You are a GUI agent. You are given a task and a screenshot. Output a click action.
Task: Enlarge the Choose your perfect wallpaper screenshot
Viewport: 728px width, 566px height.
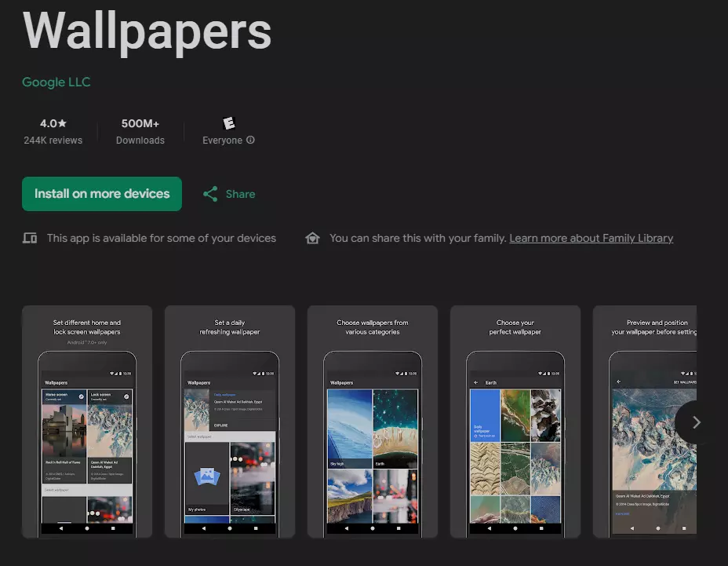click(515, 422)
